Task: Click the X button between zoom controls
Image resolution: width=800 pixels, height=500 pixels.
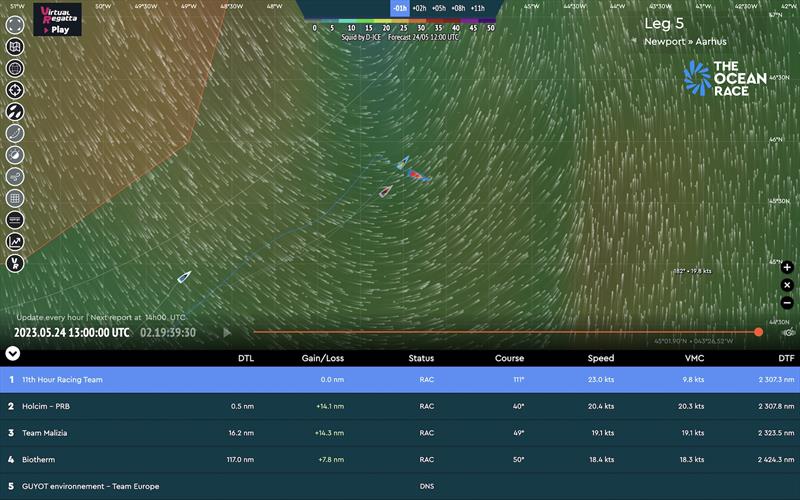Action: [787, 285]
